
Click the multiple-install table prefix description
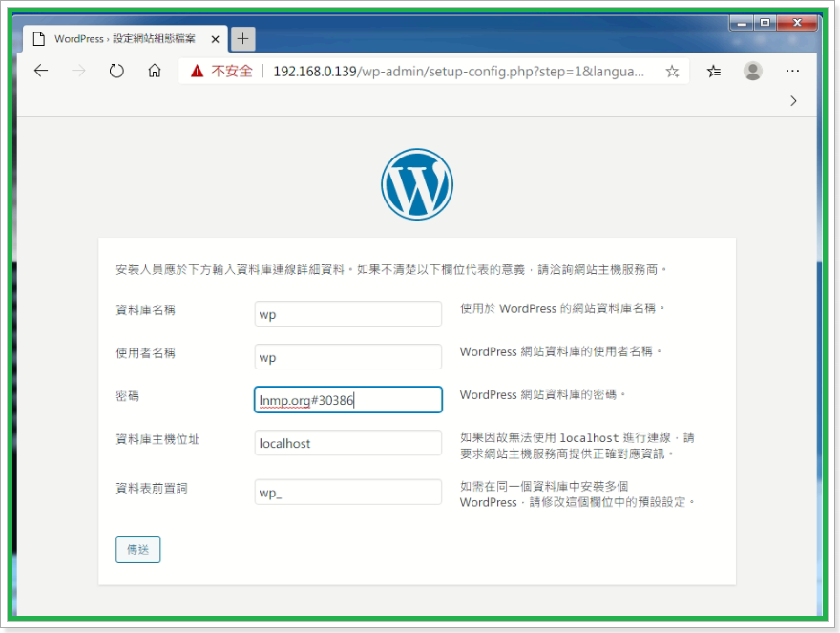[577, 495]
